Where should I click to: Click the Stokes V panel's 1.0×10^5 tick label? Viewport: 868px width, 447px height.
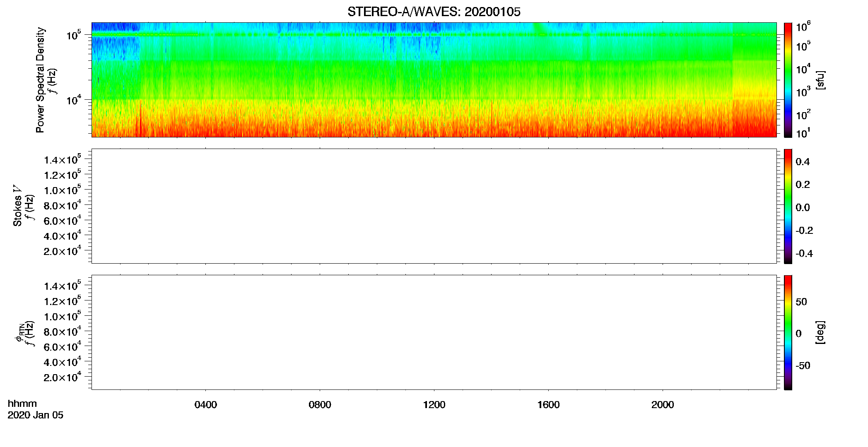coord(63,189)
